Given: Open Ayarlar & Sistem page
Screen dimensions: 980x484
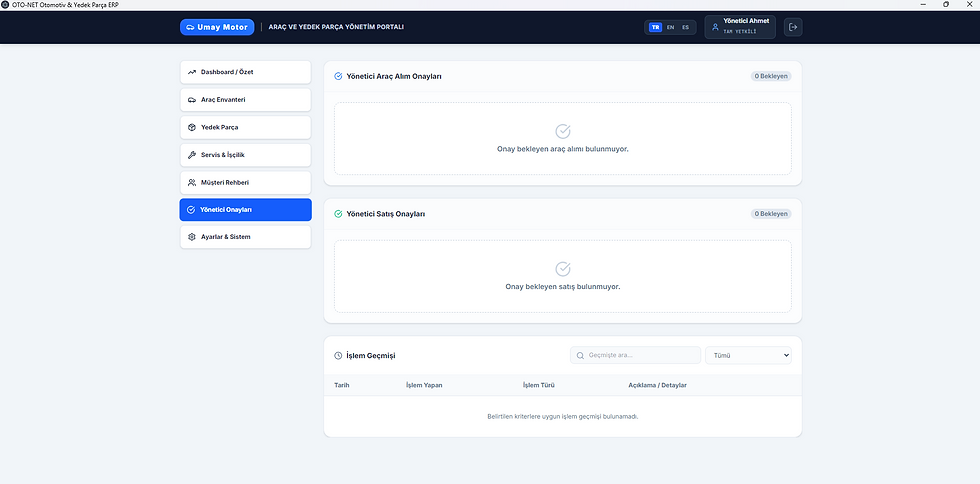Looking at the screenshot, I should tap(246, 237).
